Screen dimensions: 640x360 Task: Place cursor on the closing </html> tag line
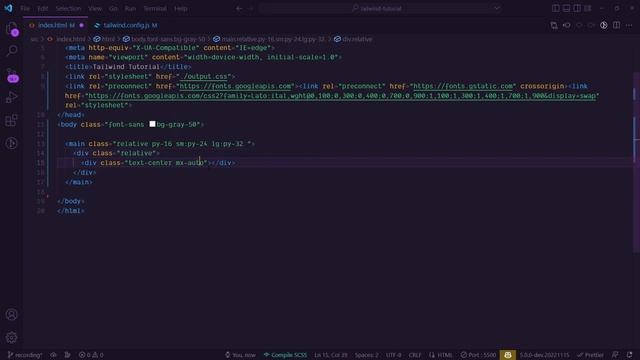pyautogui.click(x=71, y=211)
